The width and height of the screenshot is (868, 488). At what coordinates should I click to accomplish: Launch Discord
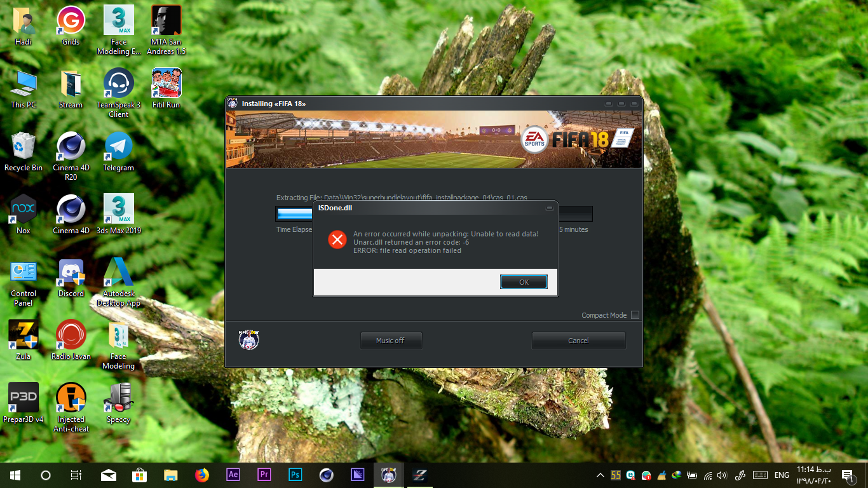(x=71, y=278)
